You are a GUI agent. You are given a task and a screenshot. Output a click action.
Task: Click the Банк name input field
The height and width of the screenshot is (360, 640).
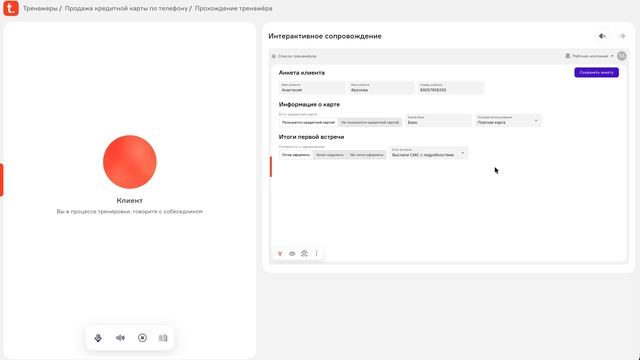coord(438,120)
